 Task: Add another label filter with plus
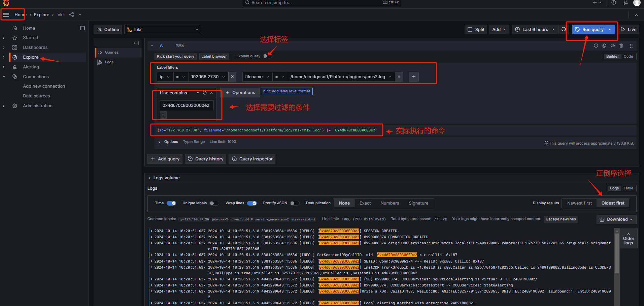click(x=414, y=77)
